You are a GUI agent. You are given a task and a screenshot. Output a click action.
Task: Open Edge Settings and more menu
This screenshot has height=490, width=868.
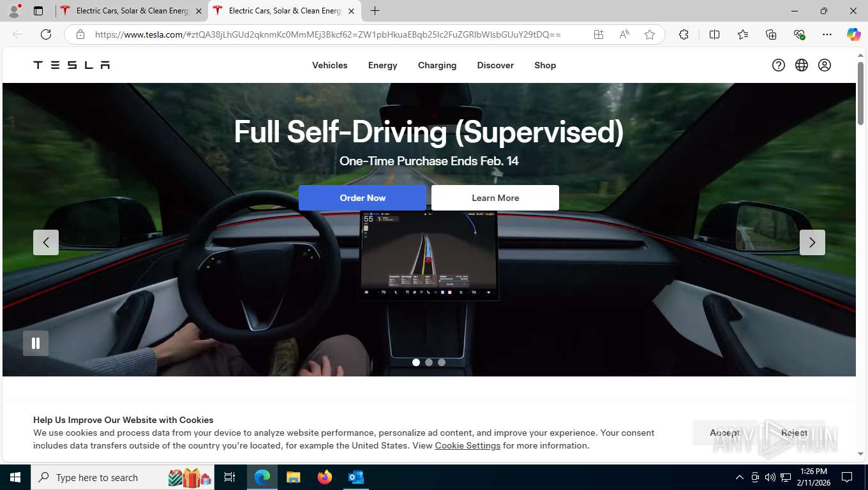(x=827, y=34)
